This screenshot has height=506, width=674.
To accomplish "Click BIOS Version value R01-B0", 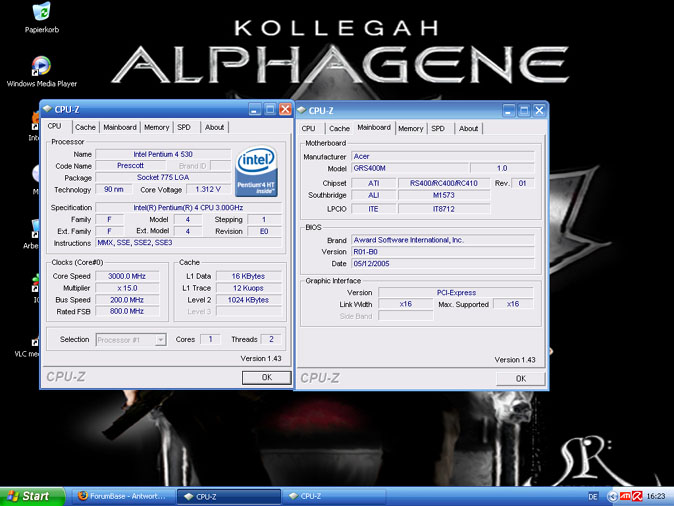I will (443, 252).
